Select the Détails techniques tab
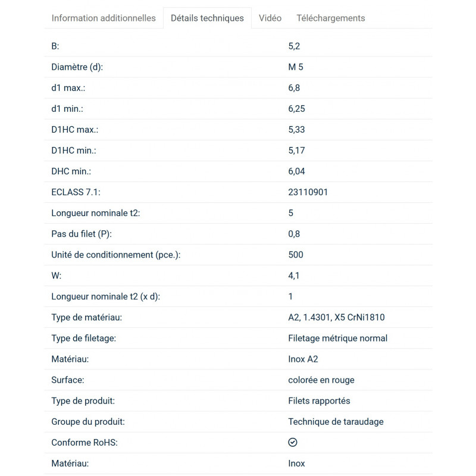The image size is (476, 476). [x=207, y=18]
